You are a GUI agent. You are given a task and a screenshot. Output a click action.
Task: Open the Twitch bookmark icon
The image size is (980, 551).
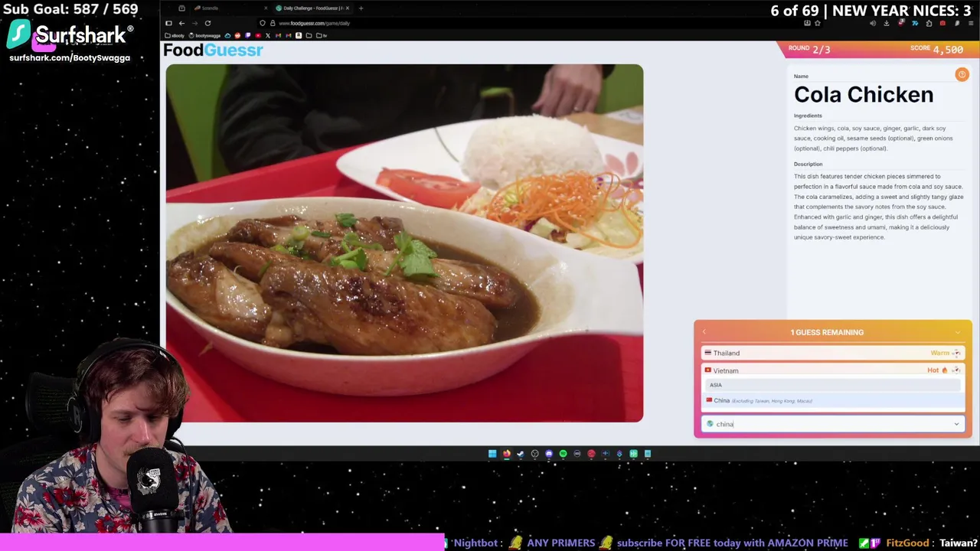[247, 35]
